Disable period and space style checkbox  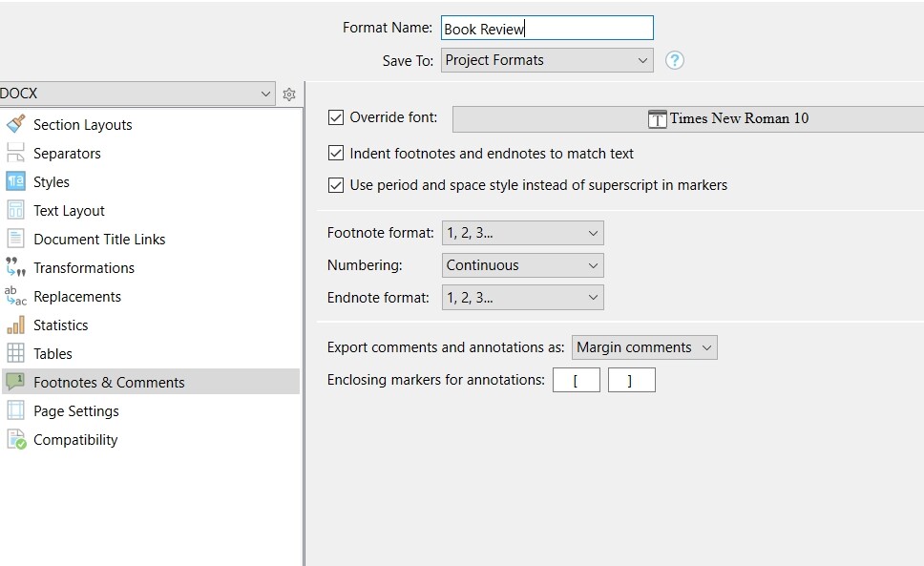335,185
